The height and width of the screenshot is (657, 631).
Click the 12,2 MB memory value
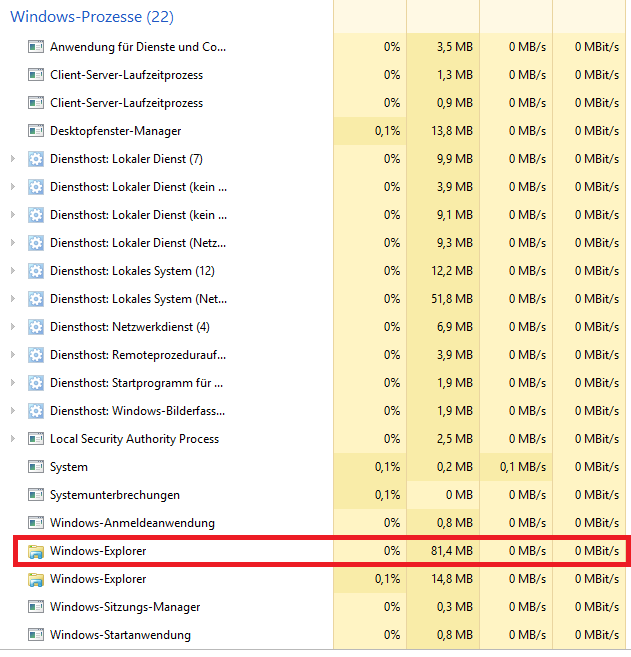click(x=452, y=271)
